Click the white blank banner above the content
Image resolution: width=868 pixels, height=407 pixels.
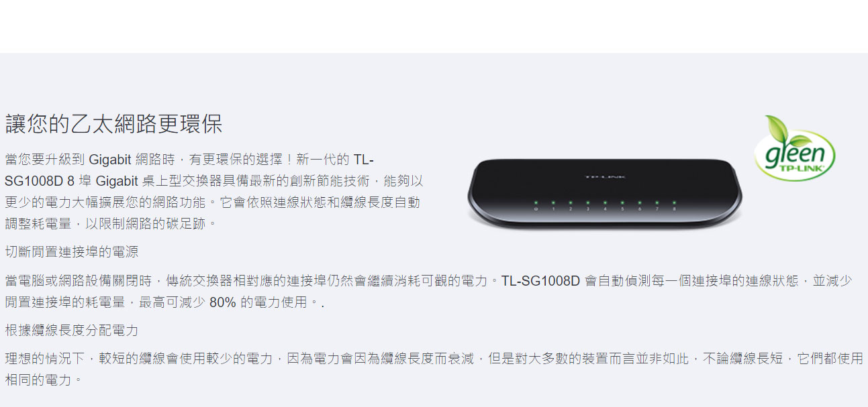434,26
